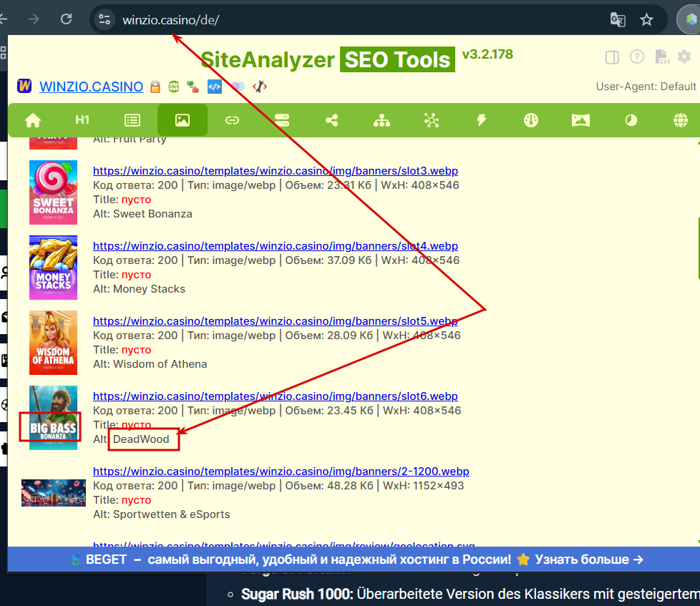Open the social share tab
The image size is (700, 606).
[331, 120]
